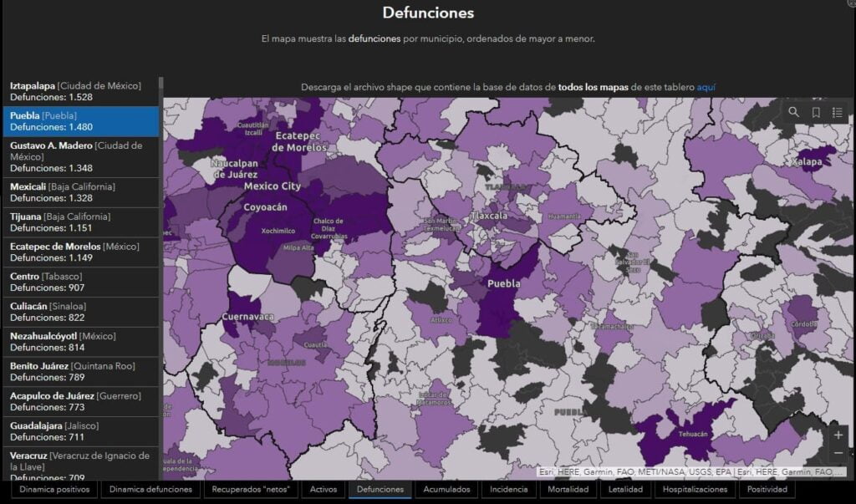View the Letalidad tab
The width and height of the screenshot is (856, 504).
[x=625, y=490]
